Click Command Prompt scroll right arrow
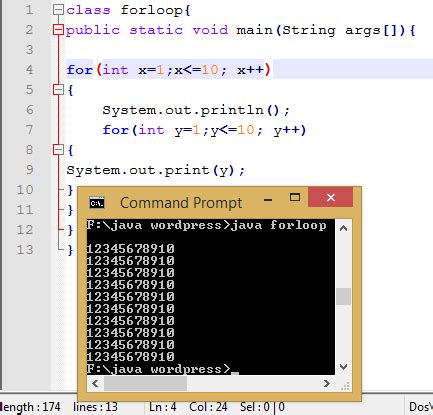The image size is (433, 415). (327, 383)
